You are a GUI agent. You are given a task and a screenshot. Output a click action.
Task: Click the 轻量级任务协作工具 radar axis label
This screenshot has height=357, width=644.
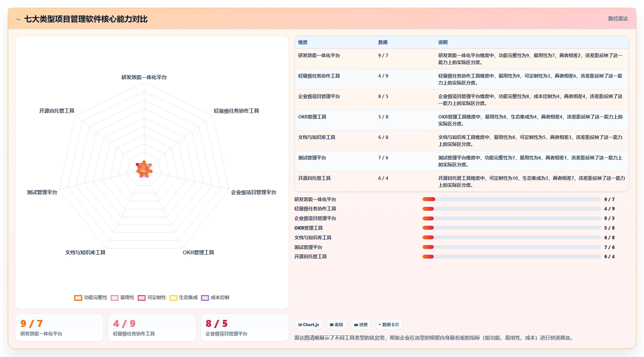click(236, 111)
